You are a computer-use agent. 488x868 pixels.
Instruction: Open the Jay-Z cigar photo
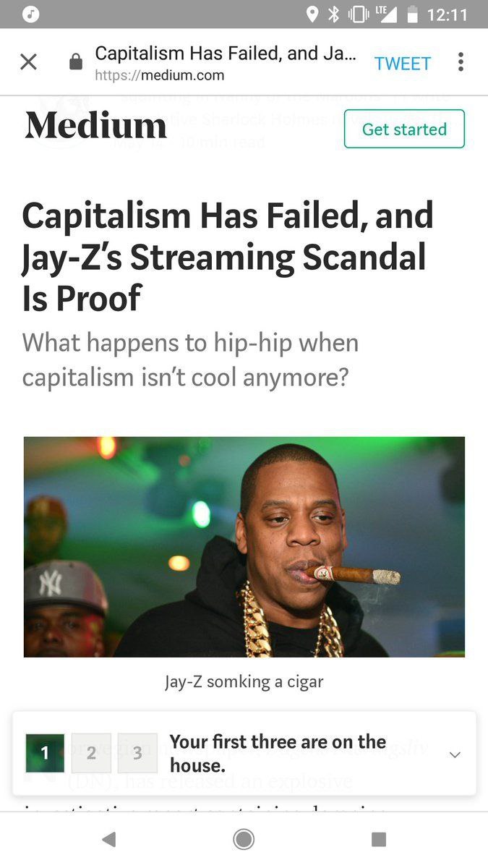[x=244, y=547]
